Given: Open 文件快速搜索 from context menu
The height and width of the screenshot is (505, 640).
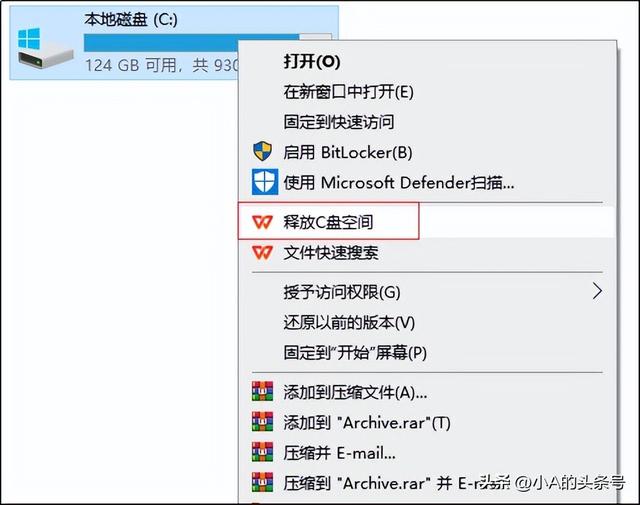Looking at the screenshot, I should point(331,253).
